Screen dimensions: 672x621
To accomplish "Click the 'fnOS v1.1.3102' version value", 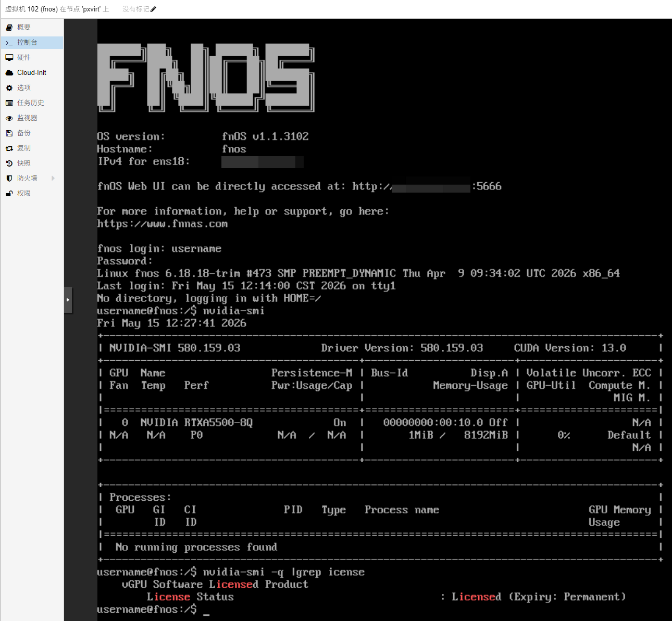I will pos(265,136).
